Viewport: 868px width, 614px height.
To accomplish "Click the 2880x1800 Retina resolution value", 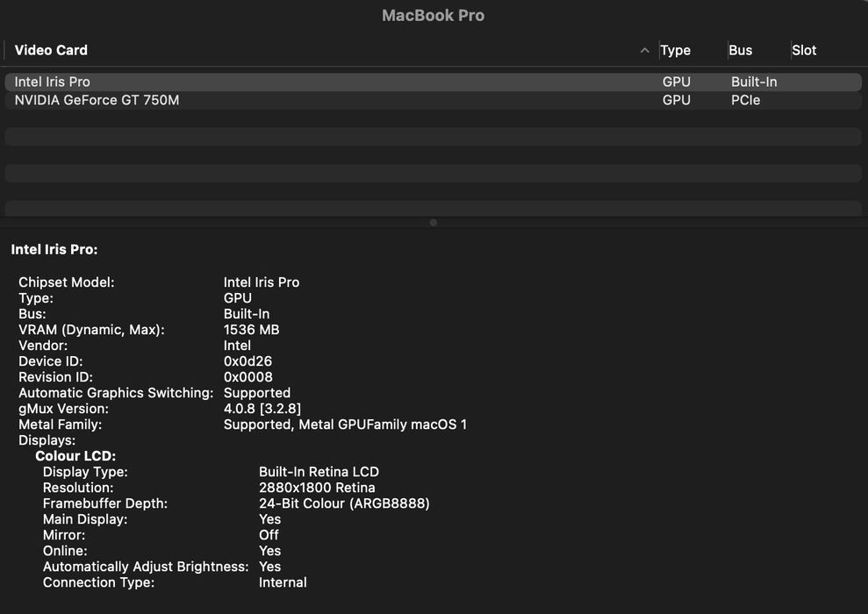I will 317,488.
